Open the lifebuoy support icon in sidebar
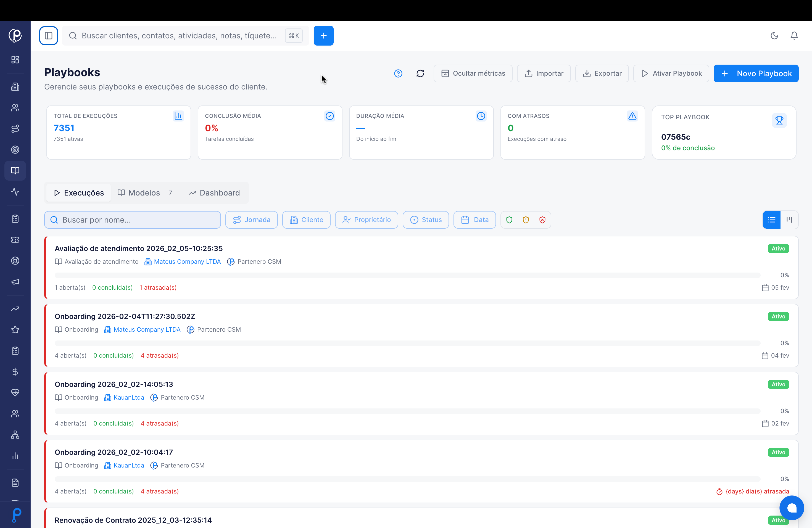 coord(15,261)
